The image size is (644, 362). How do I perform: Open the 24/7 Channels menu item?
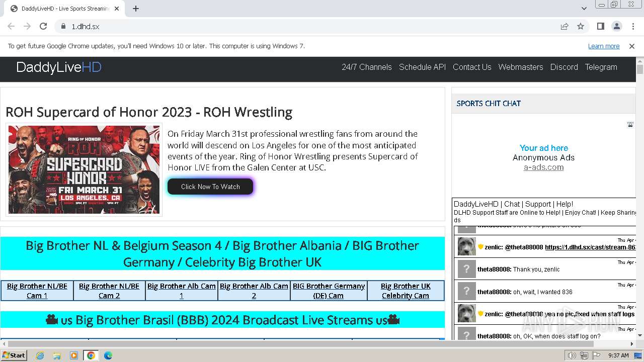click(x=367, y=67)
